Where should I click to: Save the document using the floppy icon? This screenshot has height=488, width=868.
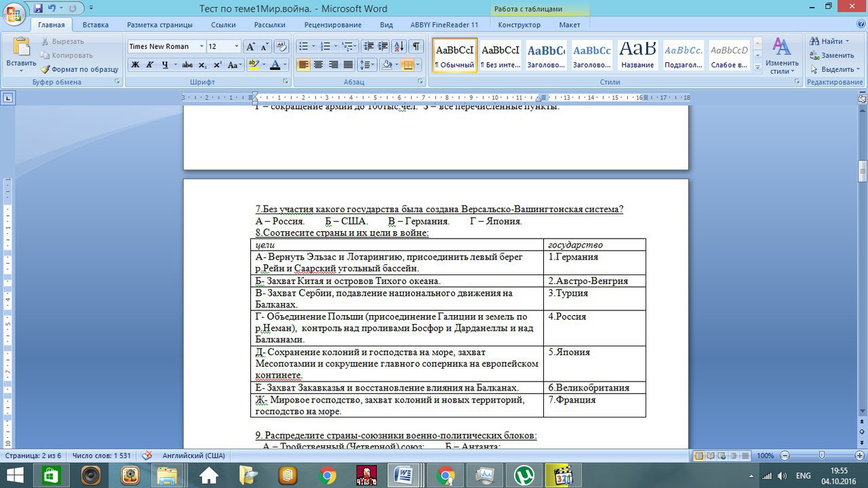tap(38, 9)
